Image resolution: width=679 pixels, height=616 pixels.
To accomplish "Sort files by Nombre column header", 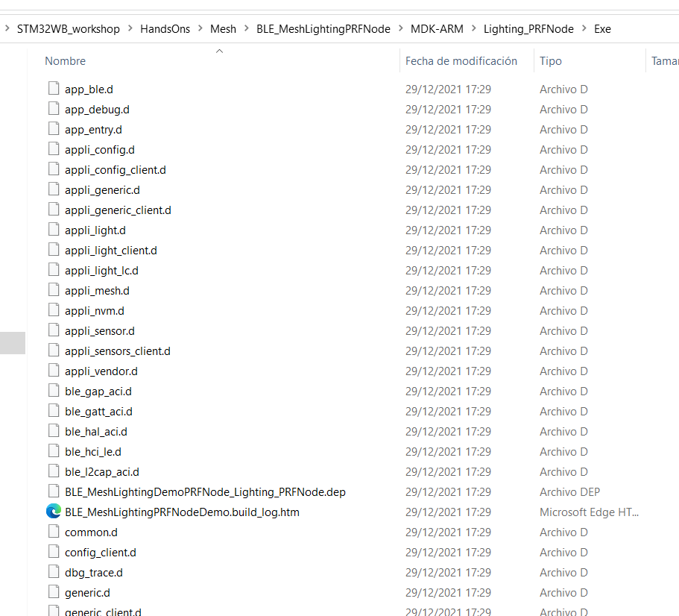I will [x=66, y=61].
